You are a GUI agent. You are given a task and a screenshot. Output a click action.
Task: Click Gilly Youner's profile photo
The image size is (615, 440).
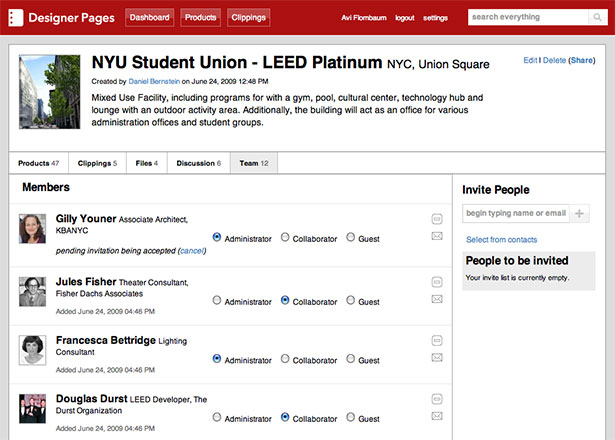(33, 229)
